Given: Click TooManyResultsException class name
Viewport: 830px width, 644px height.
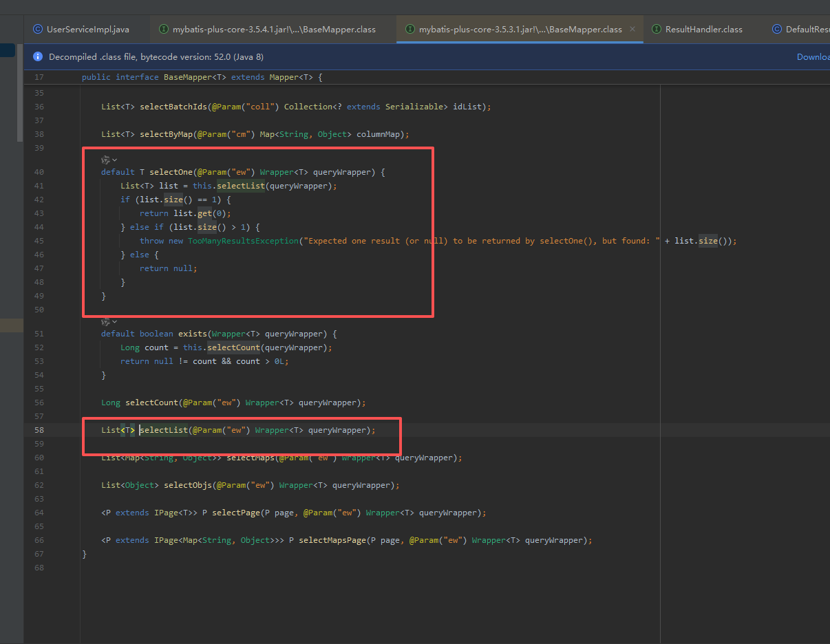Looking at the screenshot, I should (244, 241).
